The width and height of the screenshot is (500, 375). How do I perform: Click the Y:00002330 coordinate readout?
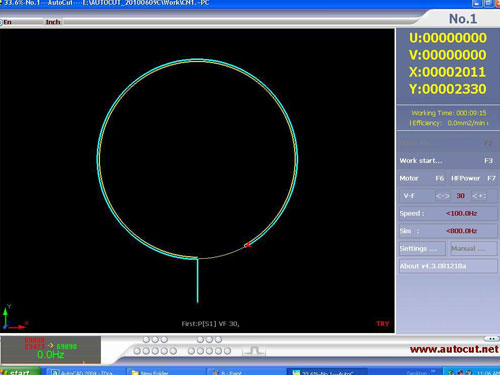click(447, 89)
